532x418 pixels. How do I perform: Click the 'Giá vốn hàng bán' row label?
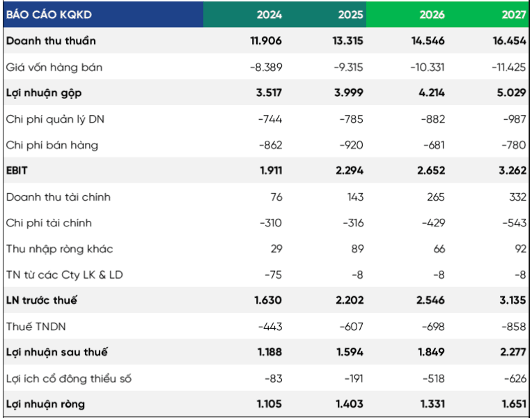pyautogui.click(x=54, y=68)
